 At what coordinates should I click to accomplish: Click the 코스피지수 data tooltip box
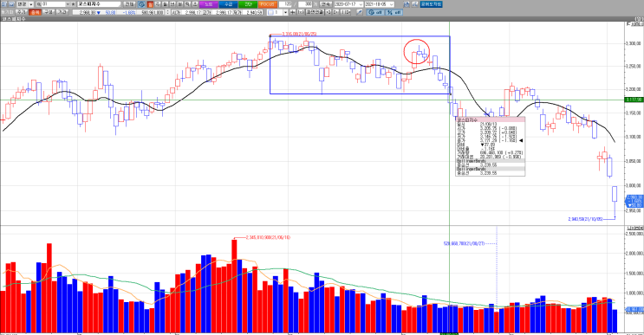490,146
